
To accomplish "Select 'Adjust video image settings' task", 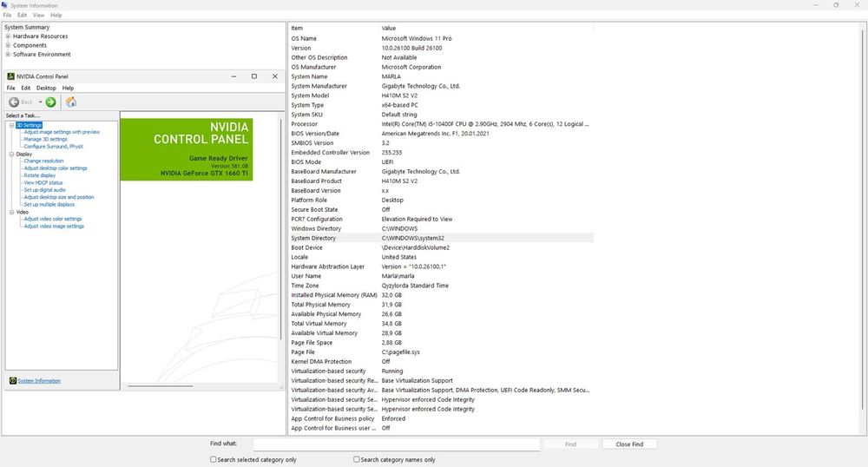I will click(54, 227).
